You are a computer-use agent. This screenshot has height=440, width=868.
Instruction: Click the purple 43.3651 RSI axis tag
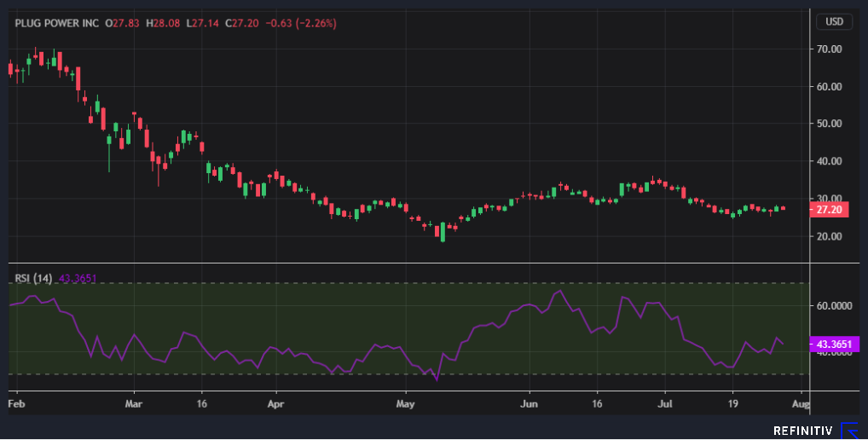tap(834, 344)
